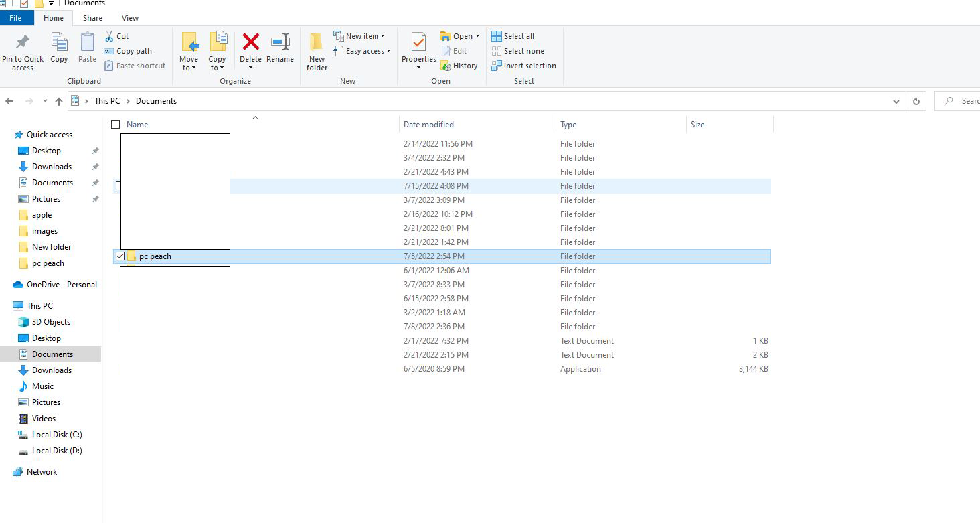Screen dimensions: 980x523
Task: Click Documents in the address bar
Action: [156, 101]
